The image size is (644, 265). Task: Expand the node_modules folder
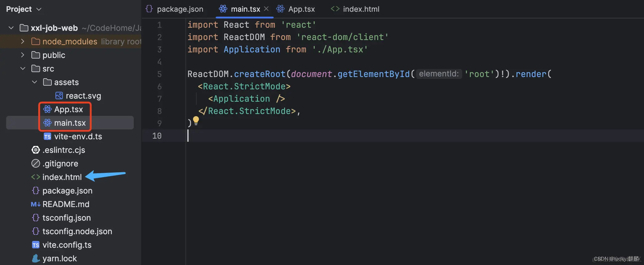(22, 41)
